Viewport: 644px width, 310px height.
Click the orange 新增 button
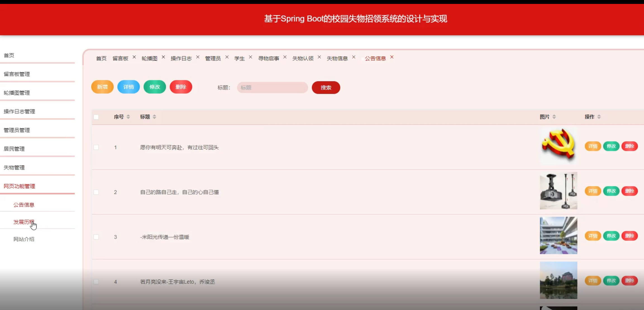(102, 87)
